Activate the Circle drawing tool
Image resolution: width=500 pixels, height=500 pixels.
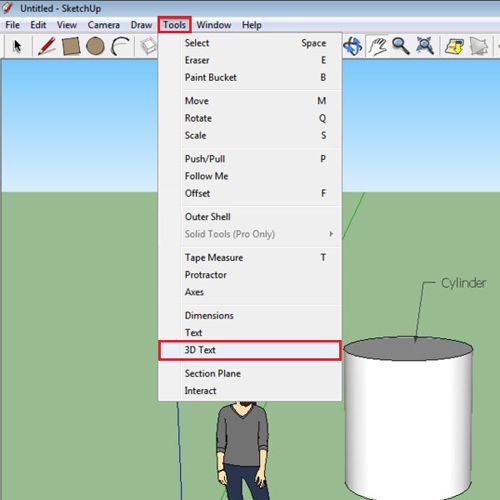(x=95, y=46)
